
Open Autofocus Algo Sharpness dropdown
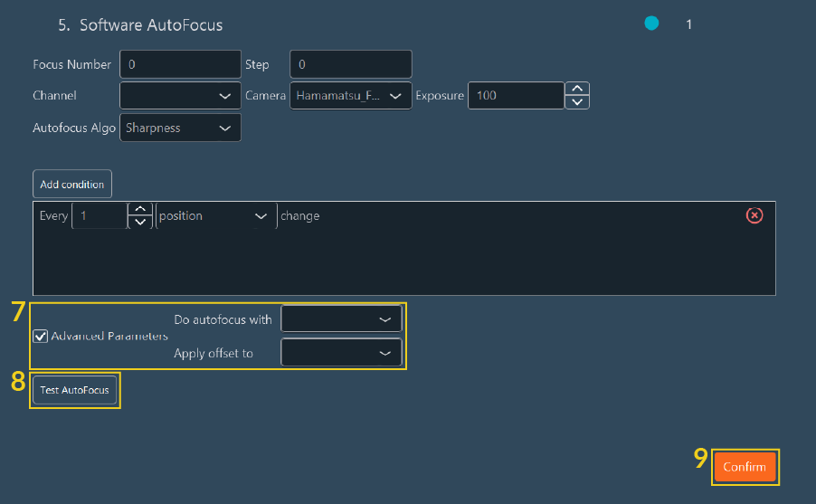click(x=180, y=128)
